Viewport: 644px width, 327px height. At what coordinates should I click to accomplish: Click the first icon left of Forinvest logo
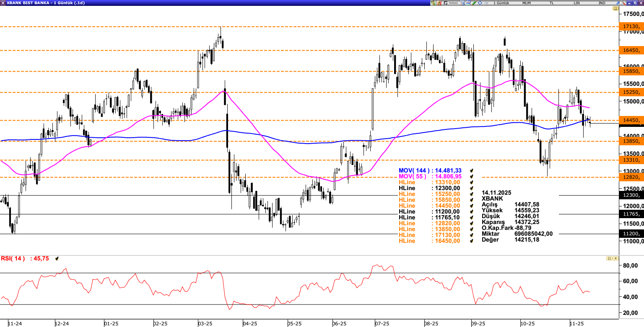(439, 3)
